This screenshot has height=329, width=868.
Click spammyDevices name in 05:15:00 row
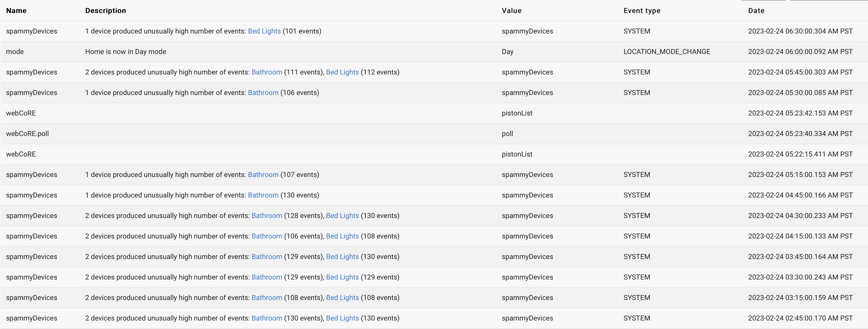[32, 175]
